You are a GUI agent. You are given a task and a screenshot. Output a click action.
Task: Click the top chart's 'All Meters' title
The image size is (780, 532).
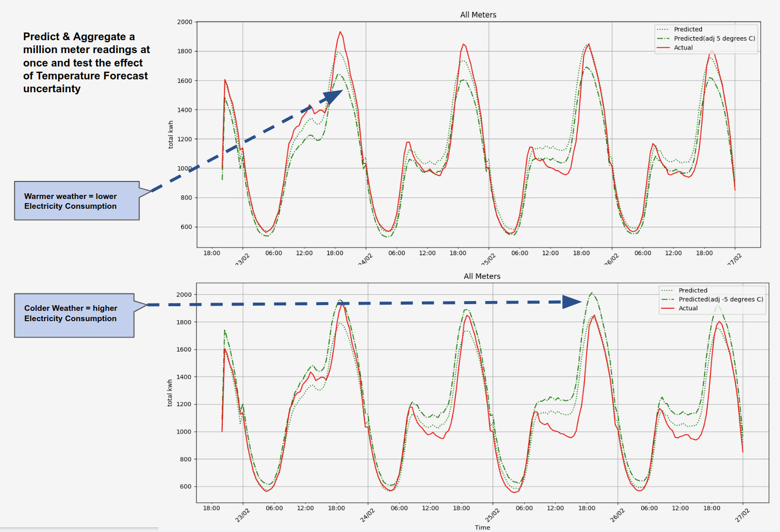coord(478,15)
